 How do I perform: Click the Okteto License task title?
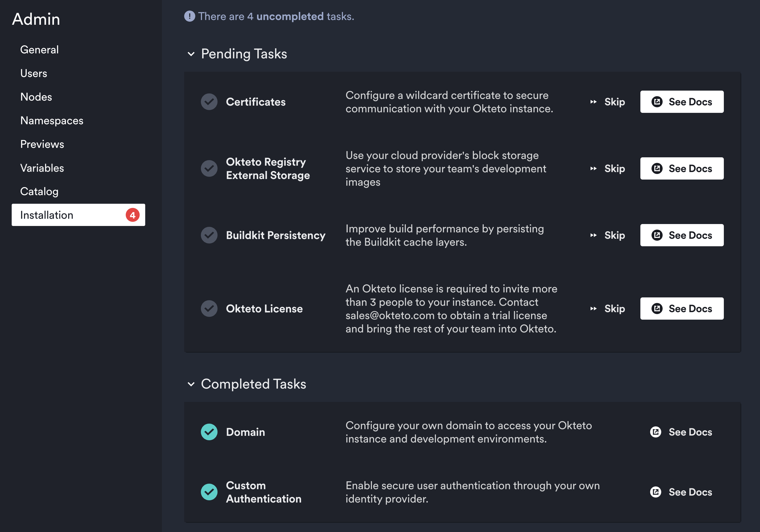click(265, 309)
